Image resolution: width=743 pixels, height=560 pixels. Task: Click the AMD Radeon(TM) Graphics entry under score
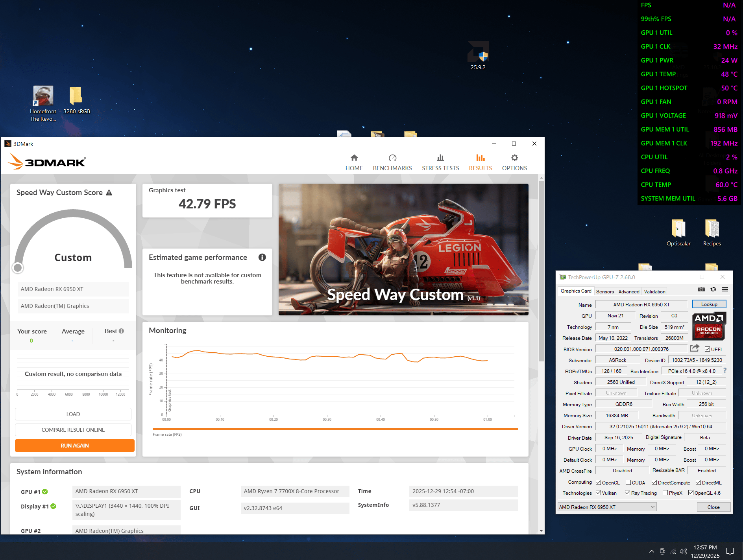[x=73, y=306]
